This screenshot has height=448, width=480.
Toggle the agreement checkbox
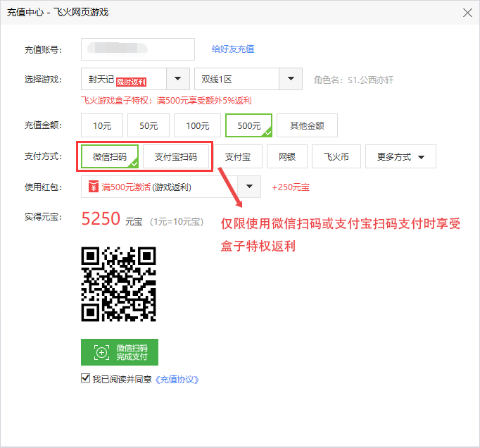pyautogui.click(x=86, y=378)
